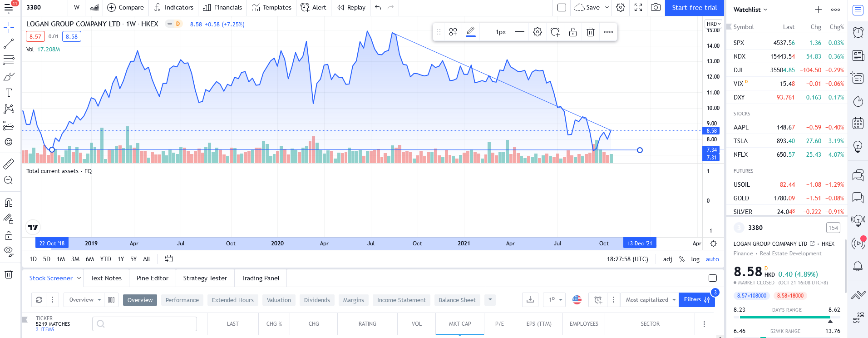Screen dimensions: 868x338
Task: Toggle auto scale on price axis
Action: click(x=712, y=259)
